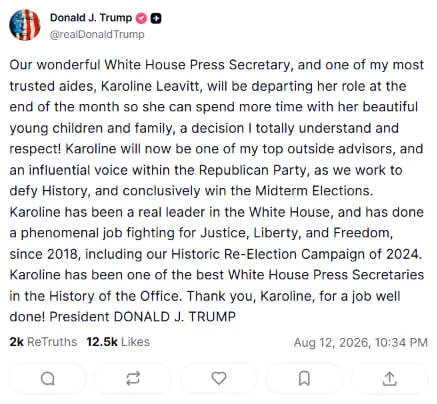The width and height of the screenshot is (437, 404).
Task: Open the share upload arrow icon
Action: tap(389, 379)
